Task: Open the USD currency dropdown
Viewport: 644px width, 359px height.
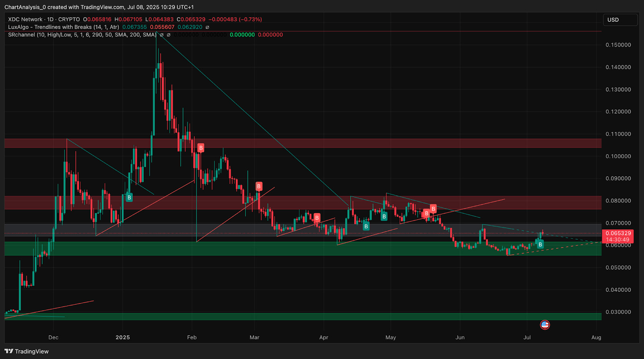Action: [620, 20]
